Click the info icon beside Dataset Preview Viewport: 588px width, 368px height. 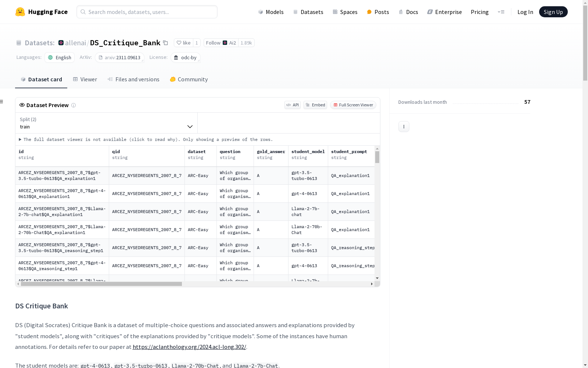(73, 105)
